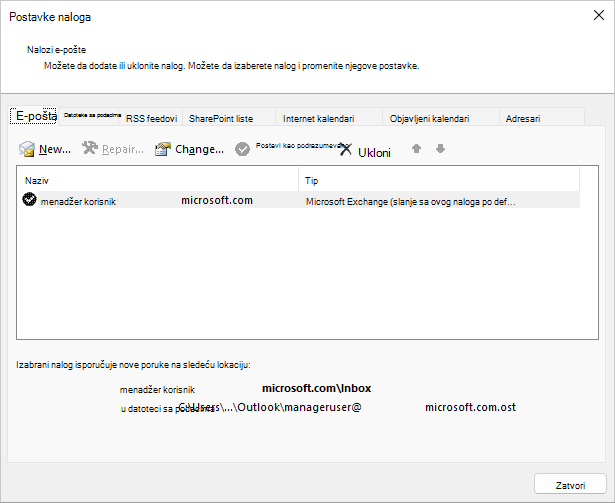Click the Repair tools icon
Screen dimensions: 615x503
pyautogui.click(x=90, y=148)
